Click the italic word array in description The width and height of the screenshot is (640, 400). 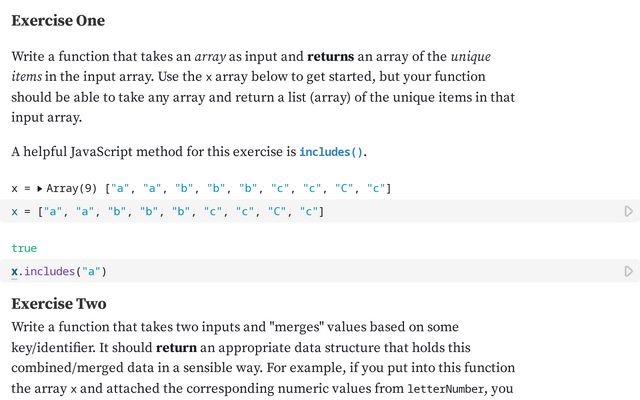click(x=210, y=57)
